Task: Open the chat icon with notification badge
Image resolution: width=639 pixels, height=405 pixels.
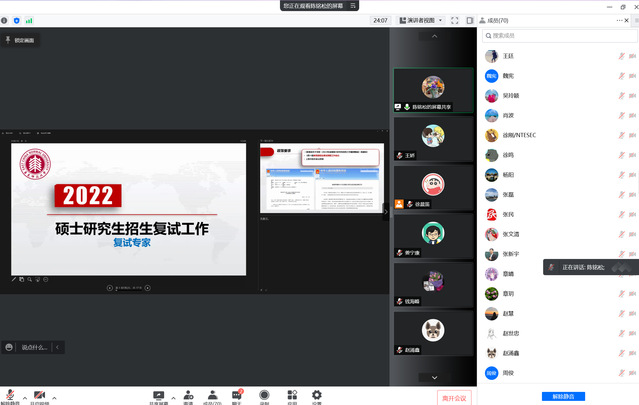Action: click(238, 395)
